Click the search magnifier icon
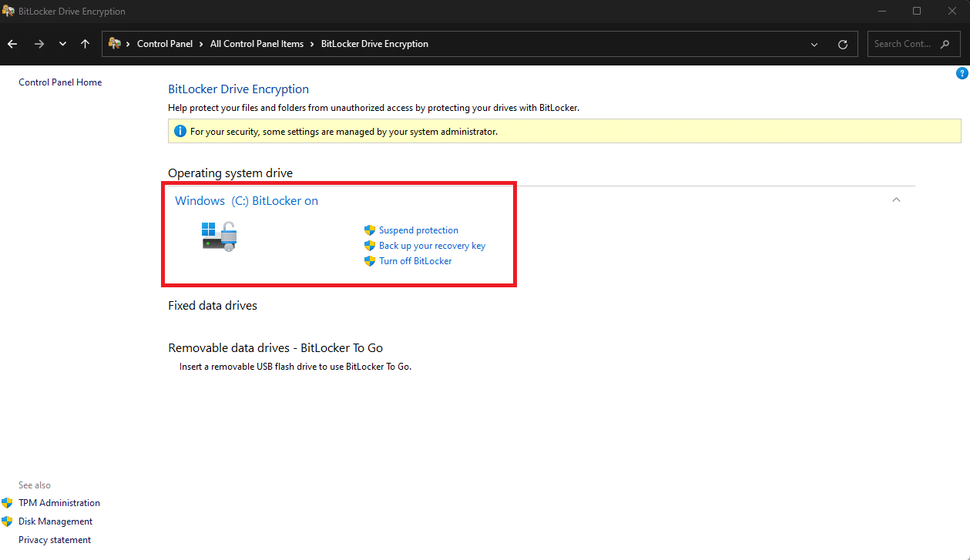970x560 pixels. (945, 44)
